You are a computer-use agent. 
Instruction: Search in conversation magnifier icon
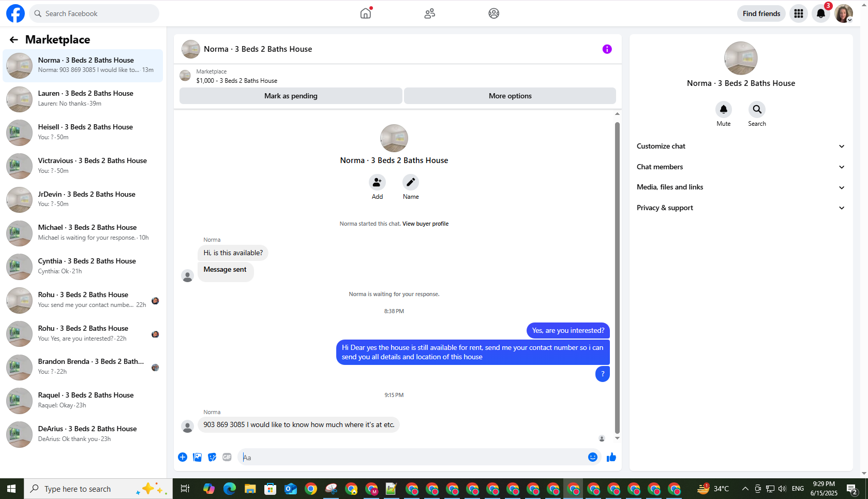(757, 109)
